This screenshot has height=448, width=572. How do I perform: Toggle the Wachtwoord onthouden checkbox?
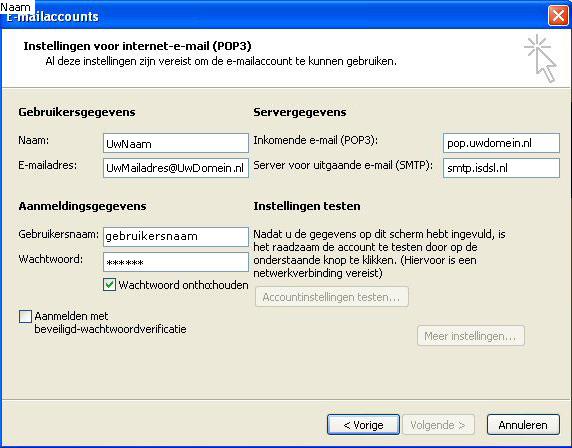(x=109, y=285)
